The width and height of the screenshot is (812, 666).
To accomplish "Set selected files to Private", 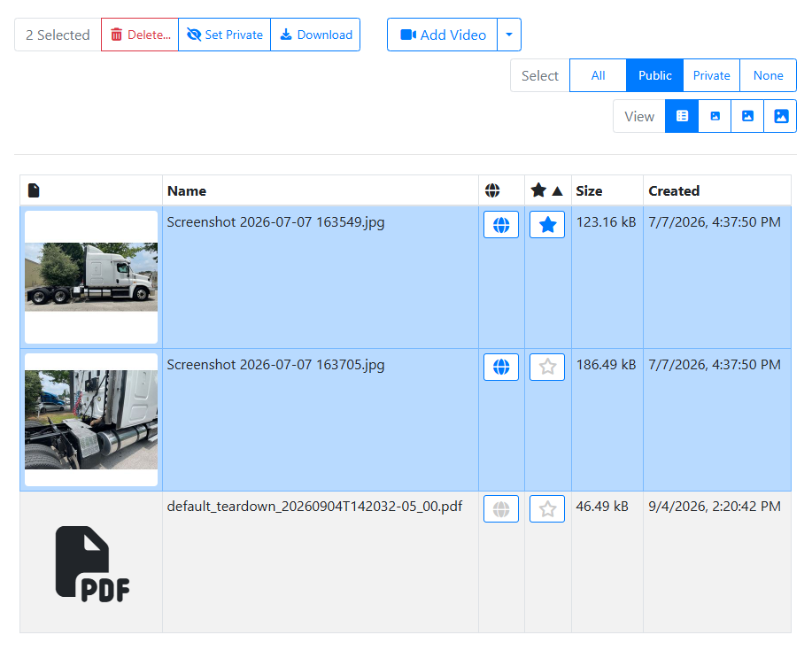I will 224,35.
